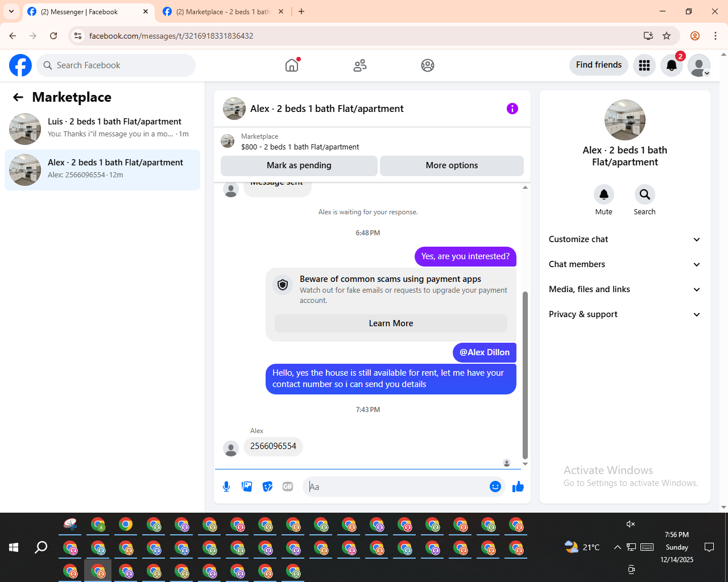Open the $800 - 2 beds listing link
This screenshot has height=582, width=728.
tap(300, 147)
